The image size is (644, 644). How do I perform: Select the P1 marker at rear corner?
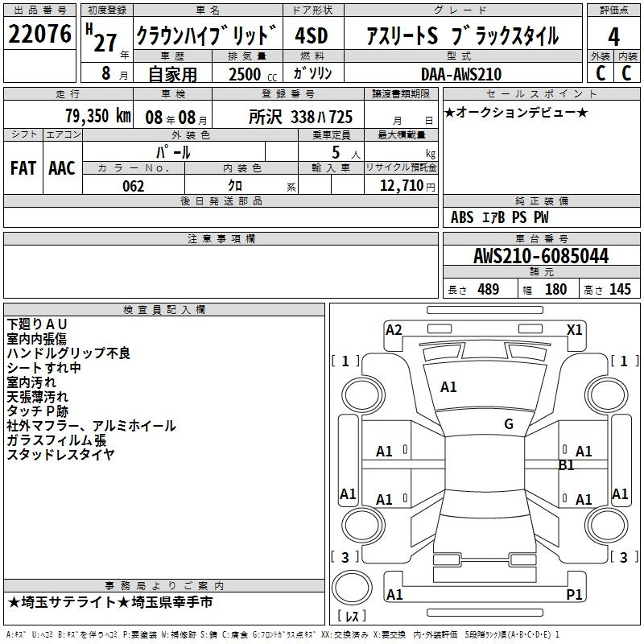click(x=575, y=594)
